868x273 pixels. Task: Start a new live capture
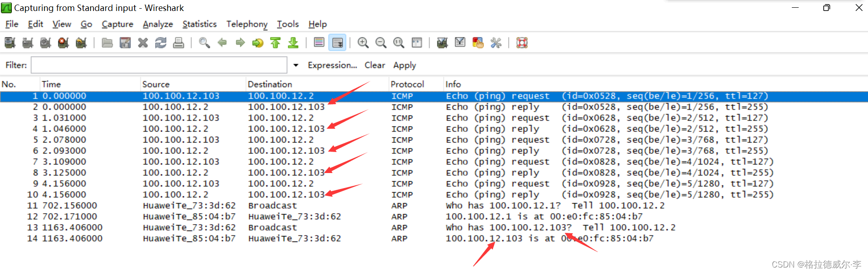point(46,43)
